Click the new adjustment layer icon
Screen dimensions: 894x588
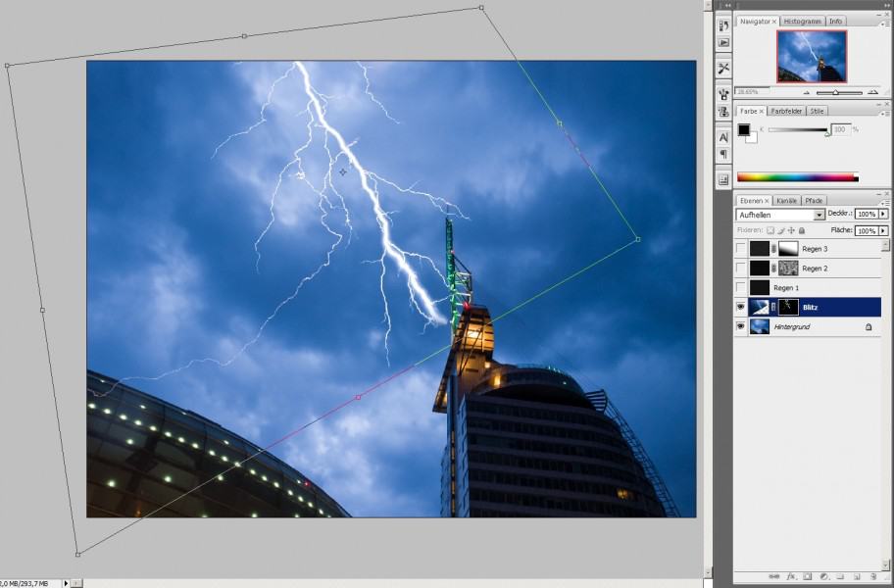(x=823, y=577)
